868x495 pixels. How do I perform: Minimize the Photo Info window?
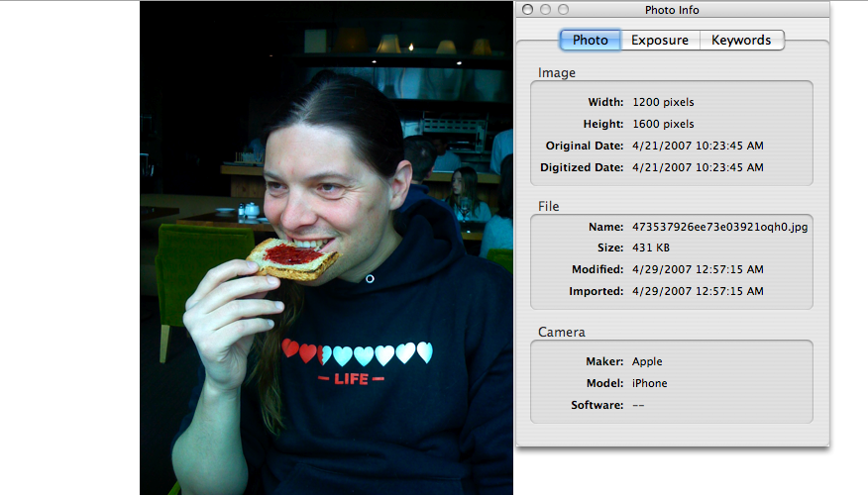(545, 9)
